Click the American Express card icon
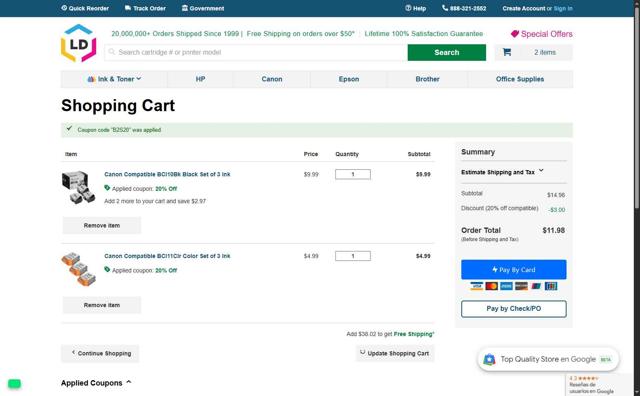 point(506,286)
